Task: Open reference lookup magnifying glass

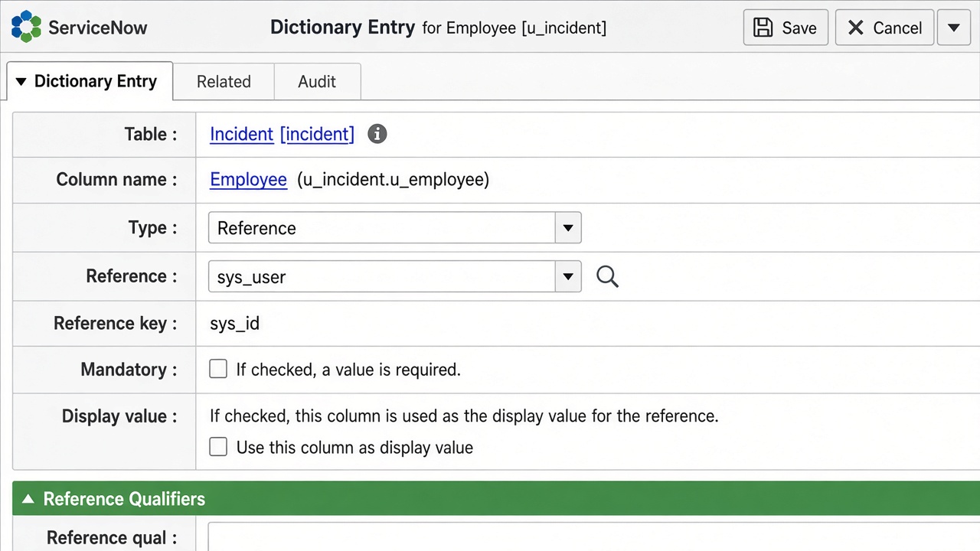Action: tap(607, 276)
